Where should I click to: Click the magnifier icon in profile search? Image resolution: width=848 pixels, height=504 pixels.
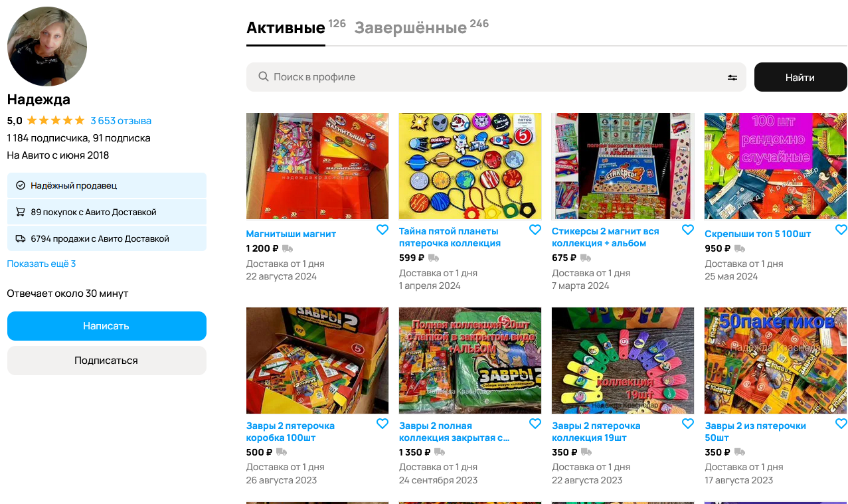pyautogui.click(x=264, y=77)
